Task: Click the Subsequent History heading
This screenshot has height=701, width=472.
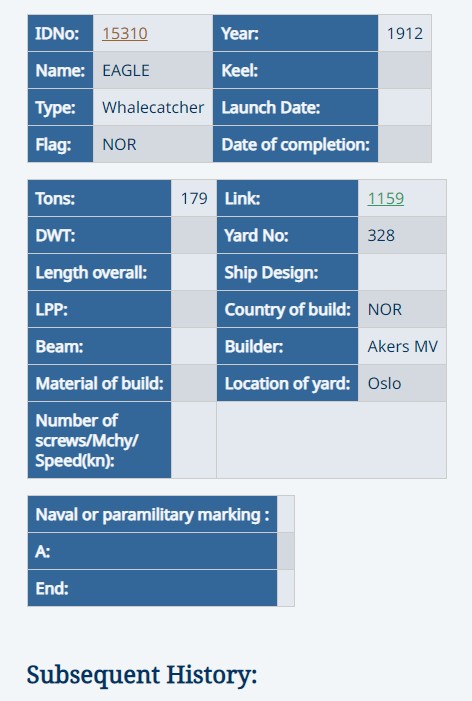Action: click(x=142, y=675)
